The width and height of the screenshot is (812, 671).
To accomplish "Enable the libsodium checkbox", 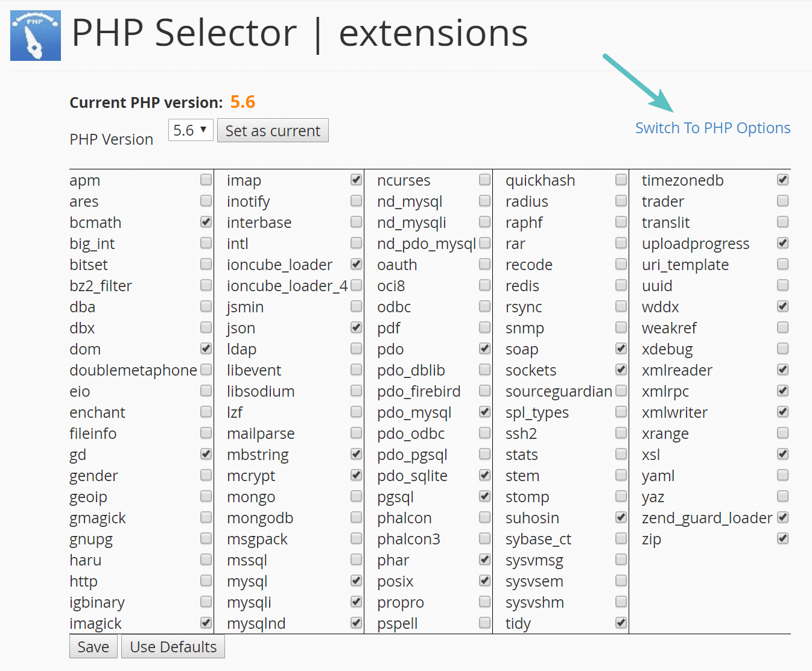I will click(x=357, y=391).
